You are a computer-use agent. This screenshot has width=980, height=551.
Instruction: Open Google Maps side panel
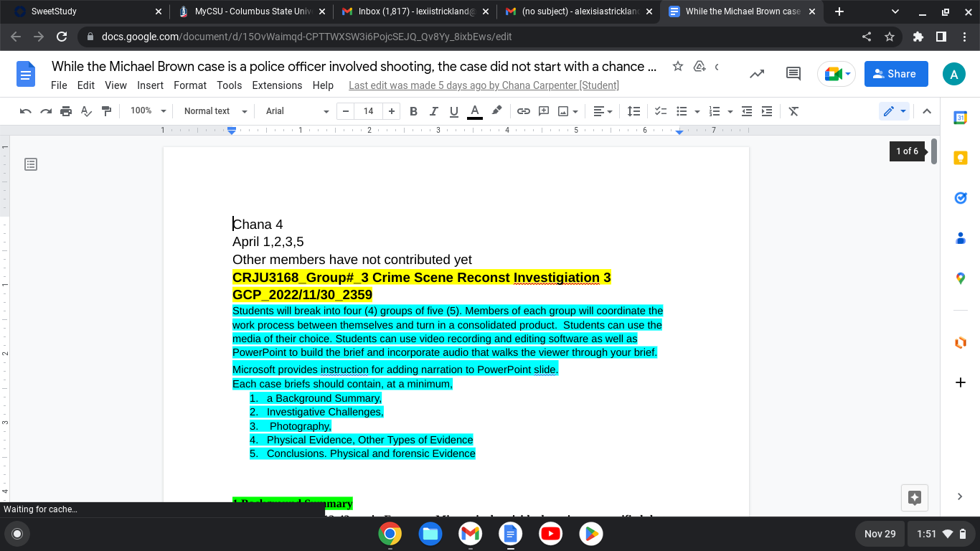(x=961, y=278)
